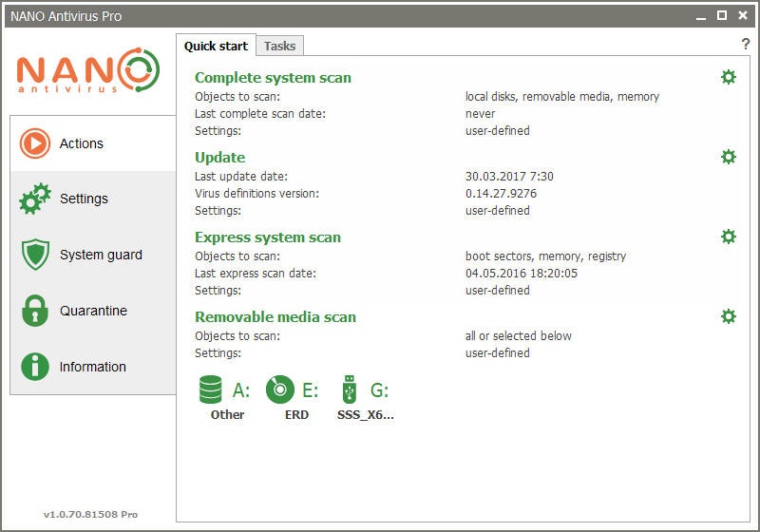Select the E: optical disc icon
This screenshot has height=532, width=760.
(x=280, y=389)
